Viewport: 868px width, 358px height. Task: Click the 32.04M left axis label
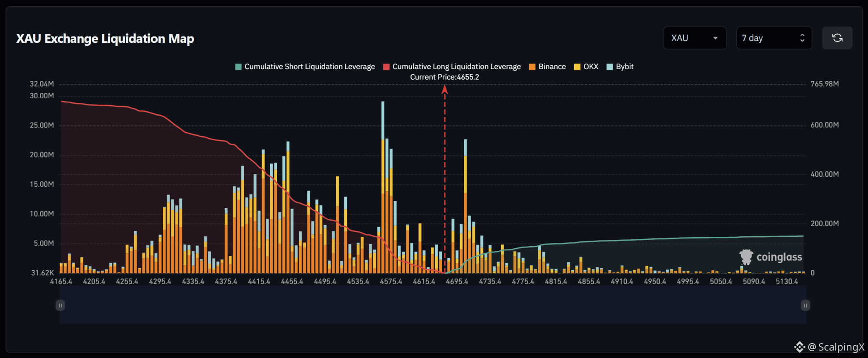click(x=42, y=84)
